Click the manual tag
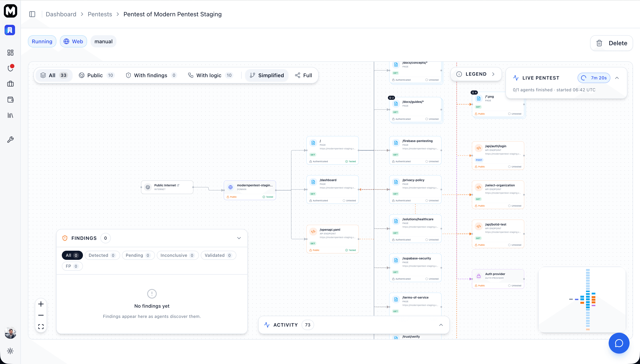Screen dimensions: 640x364 [104, 42]
